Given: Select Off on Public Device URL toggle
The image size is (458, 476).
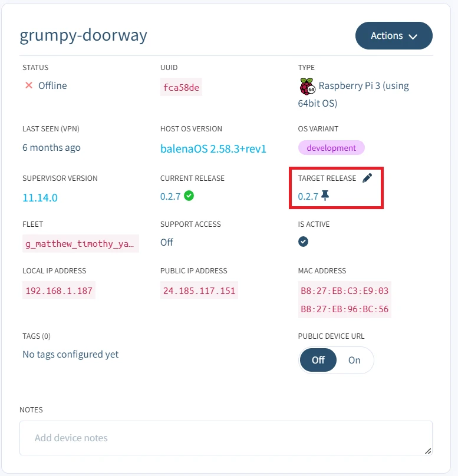Looking at the screenshot, I should tap(318, 360).
